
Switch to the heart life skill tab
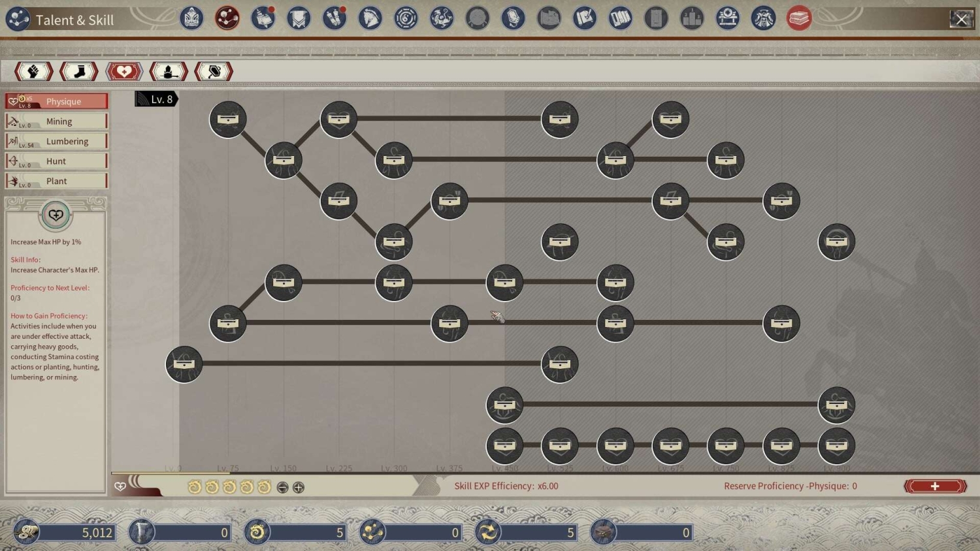(123, 71)
